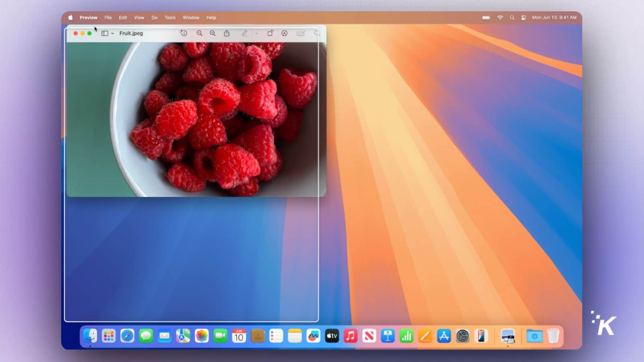Open the View menu
644x362 pixels.
click(x=139, y=18)
